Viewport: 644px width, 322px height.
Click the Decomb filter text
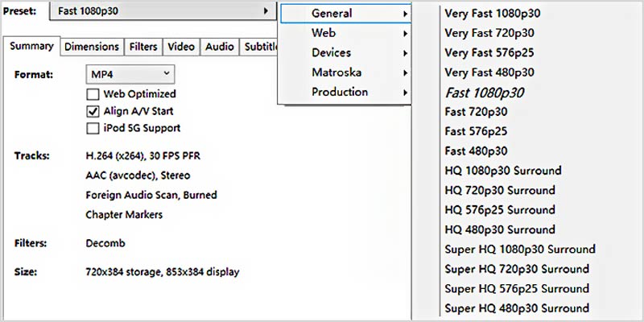[x=105, y=243]
